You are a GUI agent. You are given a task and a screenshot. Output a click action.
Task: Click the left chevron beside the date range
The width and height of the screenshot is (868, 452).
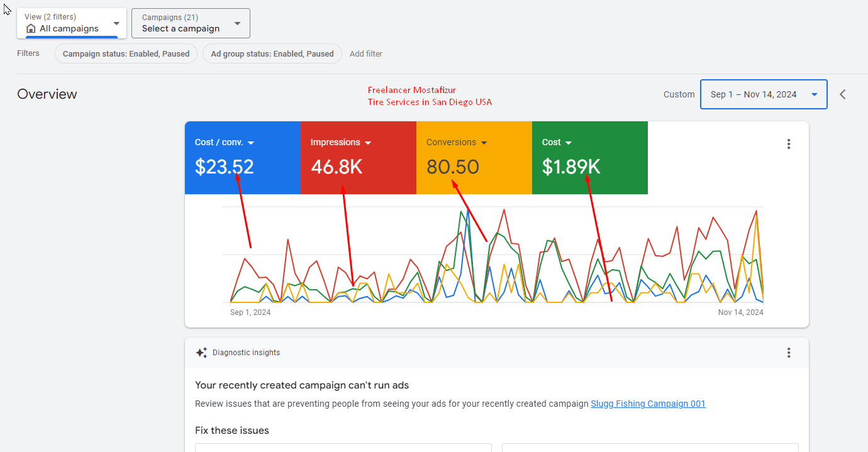click(x=843, y=94)
